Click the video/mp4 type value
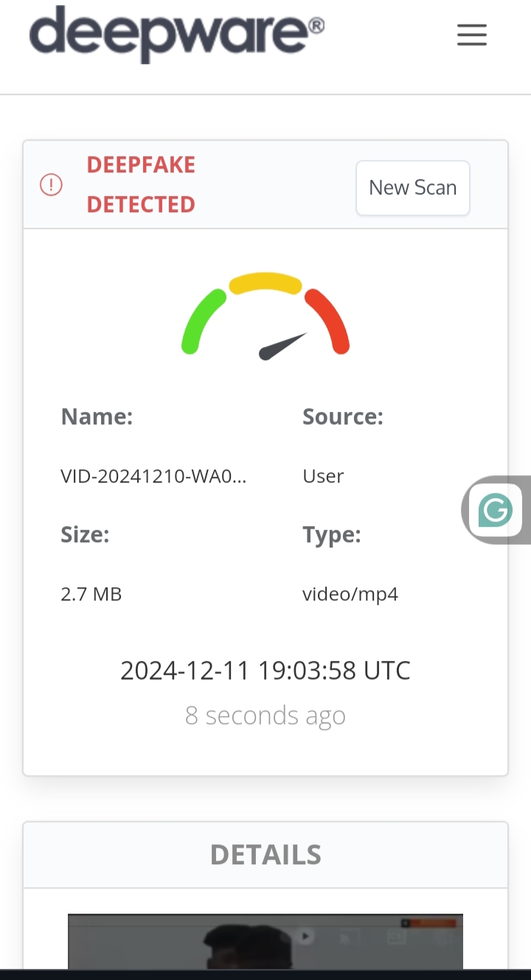 350,594
